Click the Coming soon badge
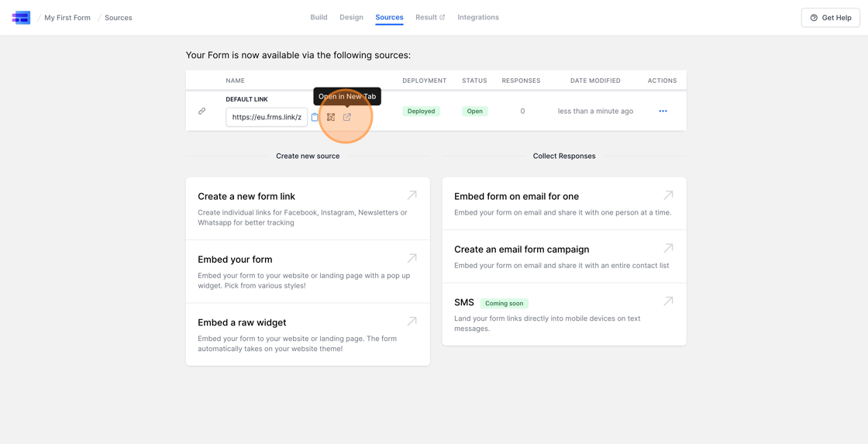The image size is (868, 444). 505,304
